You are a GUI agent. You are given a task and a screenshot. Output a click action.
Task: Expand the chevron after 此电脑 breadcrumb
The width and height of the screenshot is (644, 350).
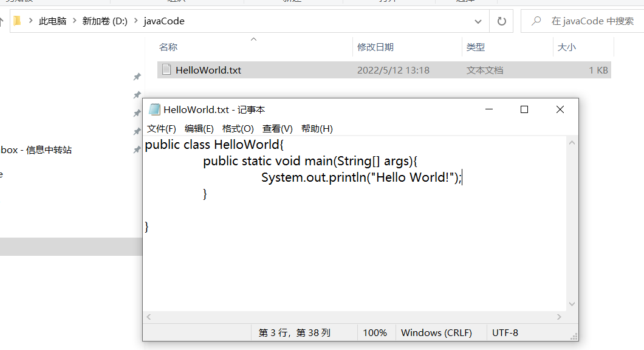[74, 21]
